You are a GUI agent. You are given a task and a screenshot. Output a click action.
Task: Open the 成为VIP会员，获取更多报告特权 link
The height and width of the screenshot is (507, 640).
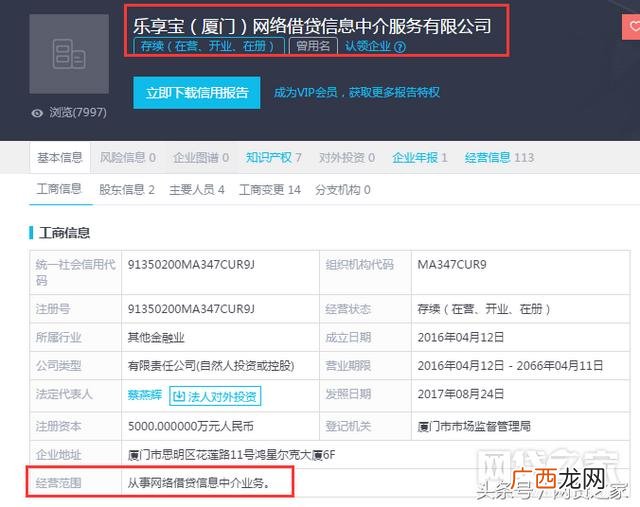tap(357, 92)
